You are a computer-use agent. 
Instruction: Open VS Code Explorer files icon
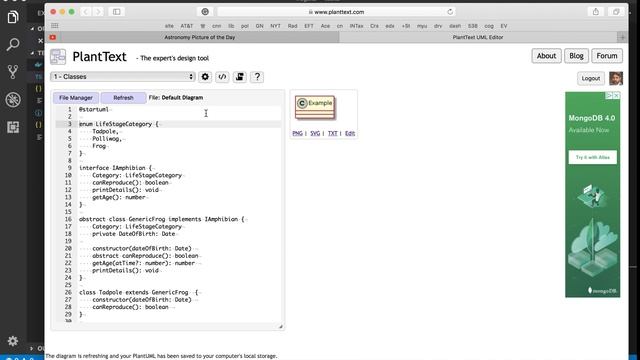13,17
